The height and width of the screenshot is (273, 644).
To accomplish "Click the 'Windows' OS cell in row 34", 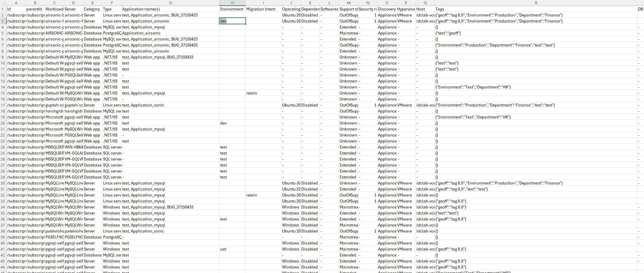I will [x=291, y=207].
